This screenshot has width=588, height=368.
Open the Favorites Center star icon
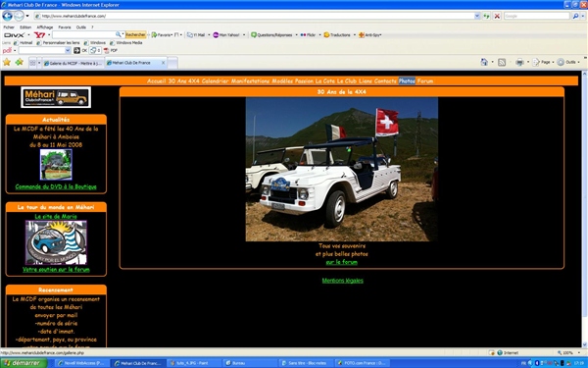pyautogui.click(x=7, y=63)
